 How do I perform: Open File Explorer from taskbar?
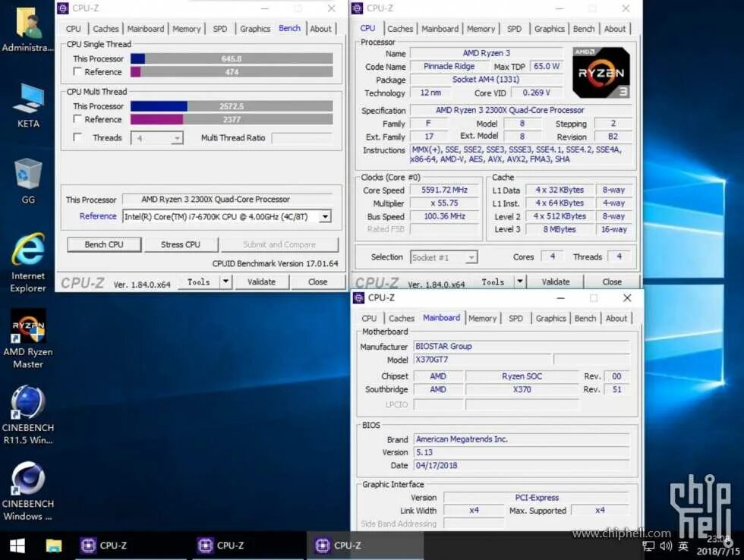[x=54, y=546]
